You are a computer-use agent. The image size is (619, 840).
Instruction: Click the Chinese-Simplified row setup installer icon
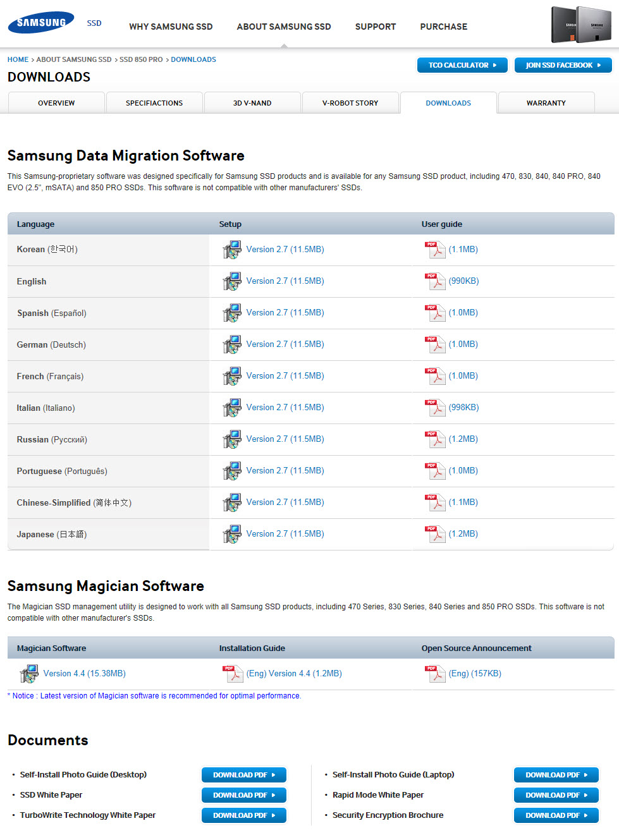point(232,502)
